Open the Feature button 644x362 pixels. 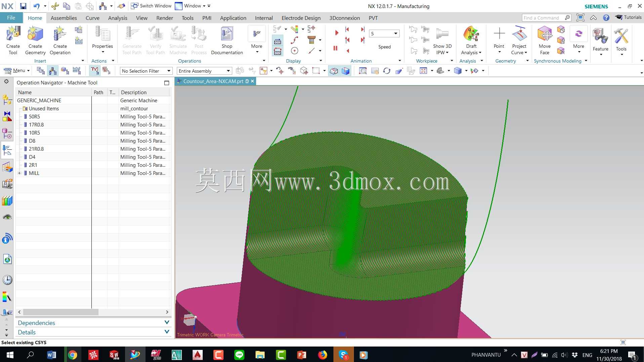[601, 40]
